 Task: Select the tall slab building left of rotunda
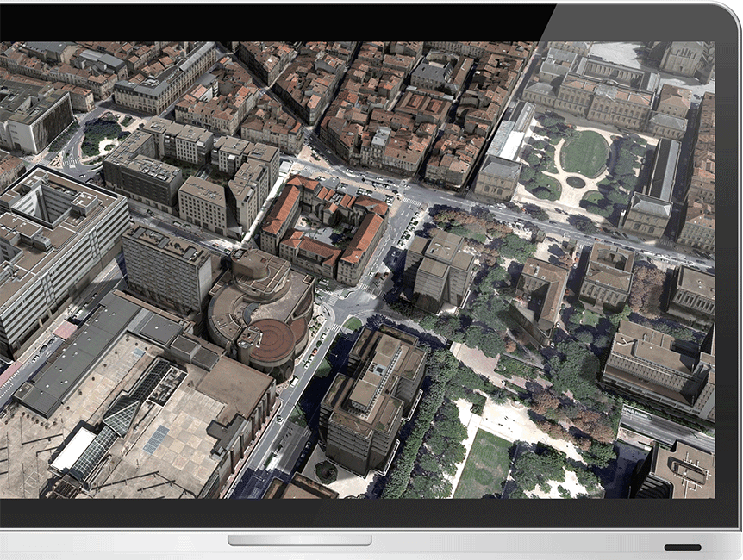(166, 267)
